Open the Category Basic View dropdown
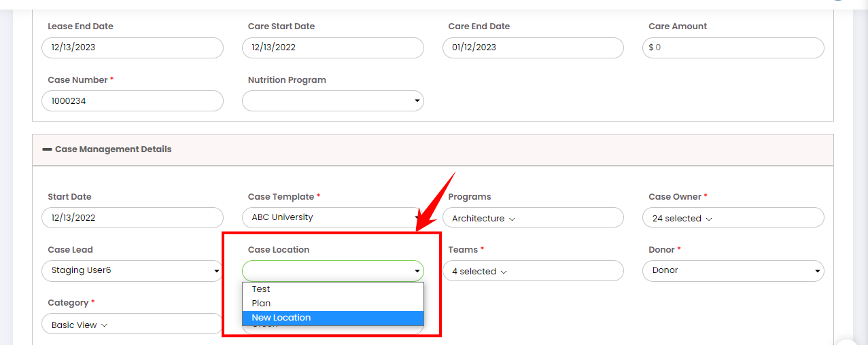Screen dimensions: 868x345 133,324
